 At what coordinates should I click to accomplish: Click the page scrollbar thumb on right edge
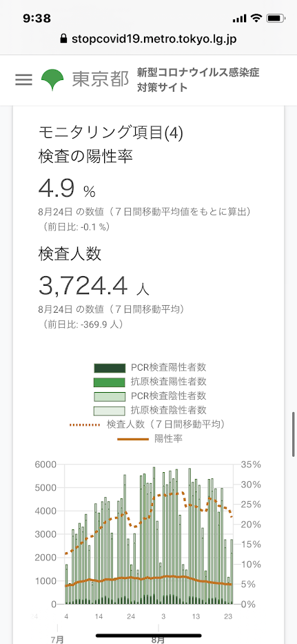tap(294, 433)
